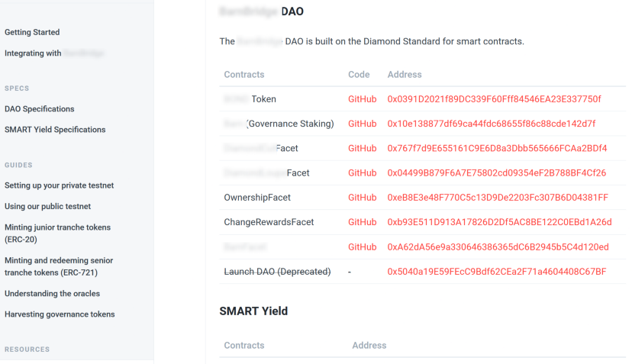Open Getting Started sidebar page
The height and width of the screenshot is (364, 632).
(x=32, y=32)
